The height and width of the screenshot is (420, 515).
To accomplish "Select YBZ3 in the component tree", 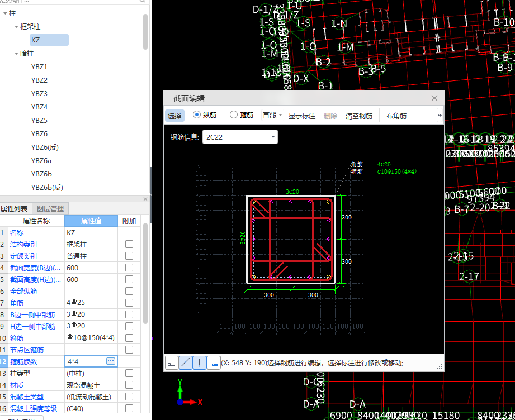I will tap(39, 94).
